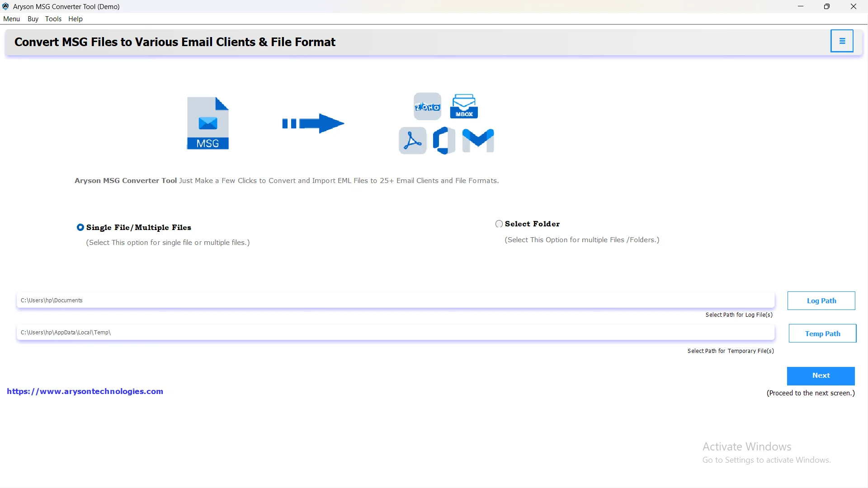The image size is (868, 488).
Task: Click the Next button
Action: (821, 376)
